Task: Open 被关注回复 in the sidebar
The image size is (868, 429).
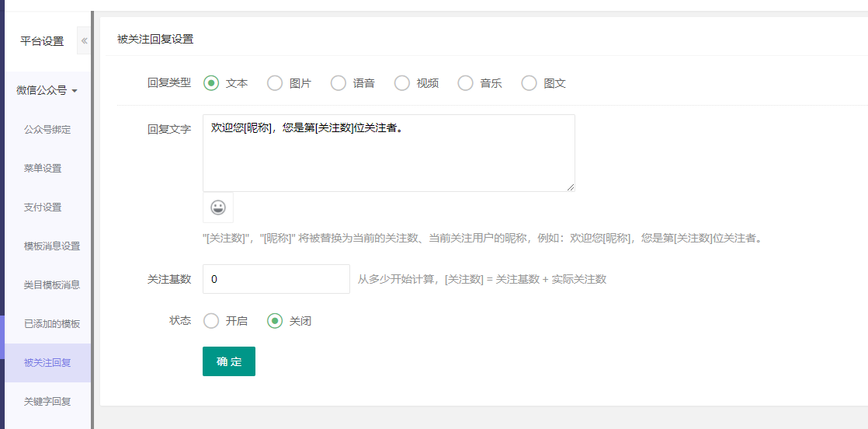Action: tap(47, 363)
